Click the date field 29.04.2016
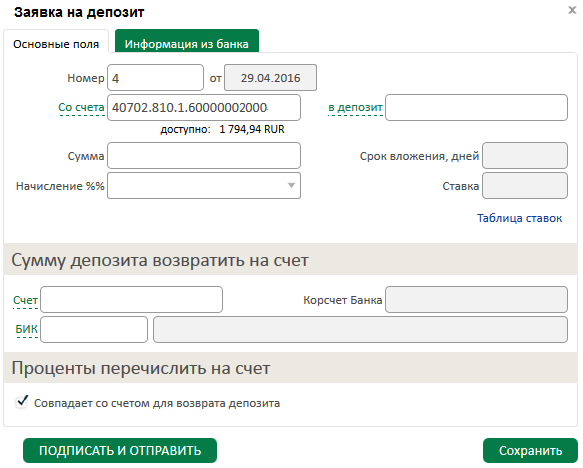The image size is (583, 468). [x=270, y=78]
